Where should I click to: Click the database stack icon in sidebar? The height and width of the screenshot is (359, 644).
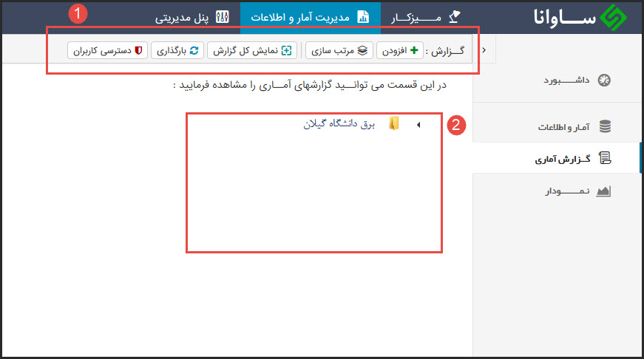pyautogui.click(x=605, y=126)
